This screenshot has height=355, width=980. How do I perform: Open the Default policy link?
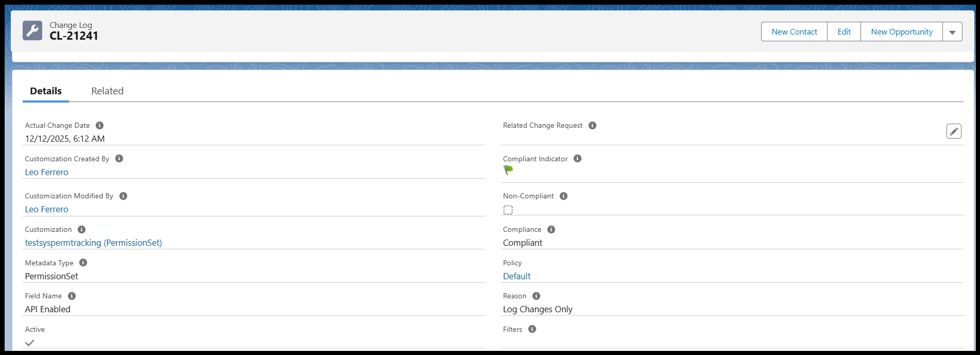point(517,276)
